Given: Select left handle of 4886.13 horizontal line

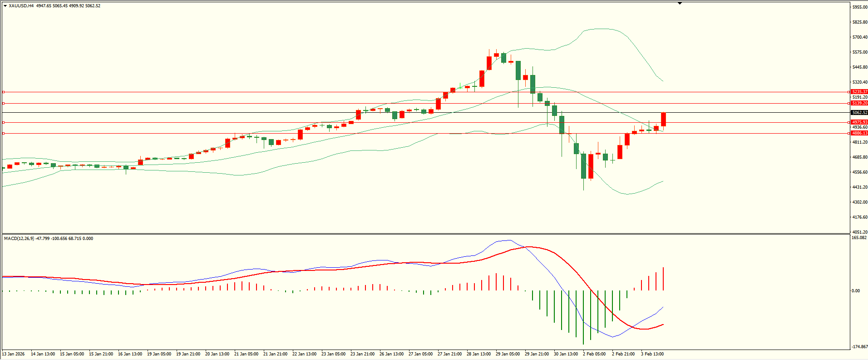Looking at the screenshot, I should click(x=3, y=133).
